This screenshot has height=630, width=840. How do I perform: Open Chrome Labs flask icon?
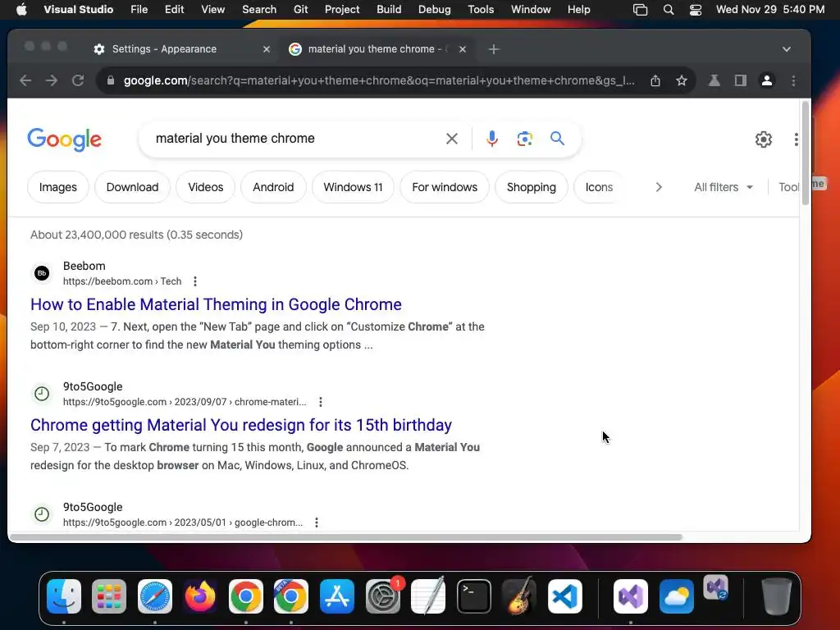[714, 80]
